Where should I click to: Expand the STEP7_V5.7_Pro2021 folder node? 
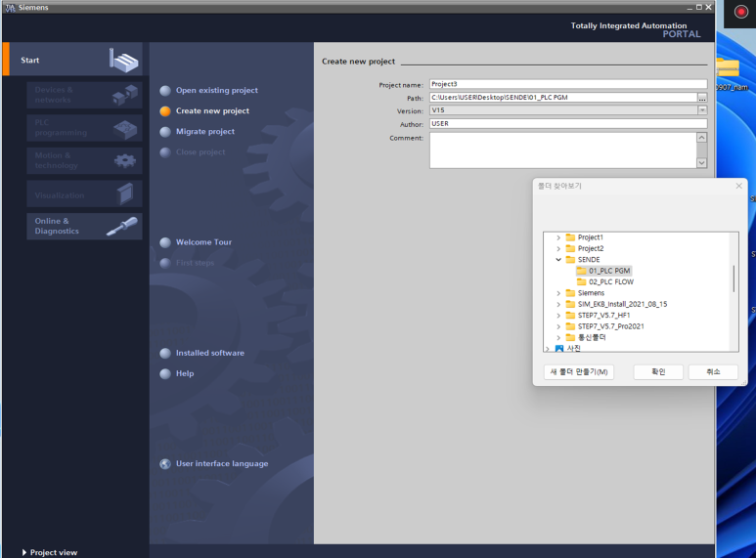point(558,326)
